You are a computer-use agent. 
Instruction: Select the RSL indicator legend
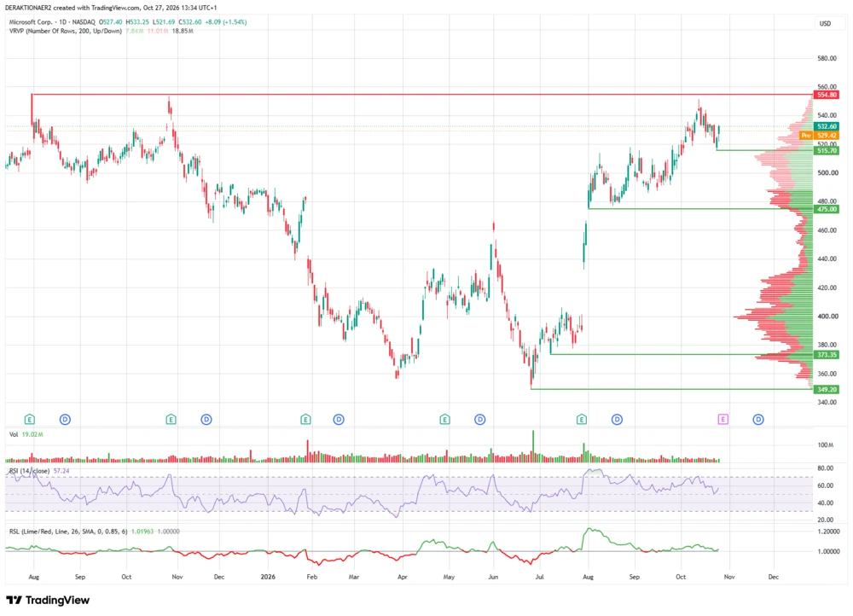[x=68, y=532]
